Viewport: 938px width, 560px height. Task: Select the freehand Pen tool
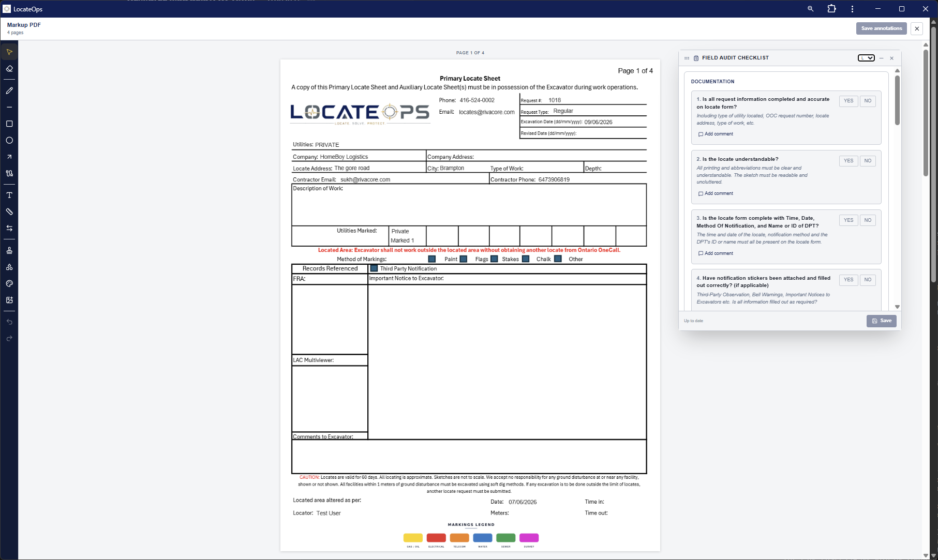click(9, 90)
